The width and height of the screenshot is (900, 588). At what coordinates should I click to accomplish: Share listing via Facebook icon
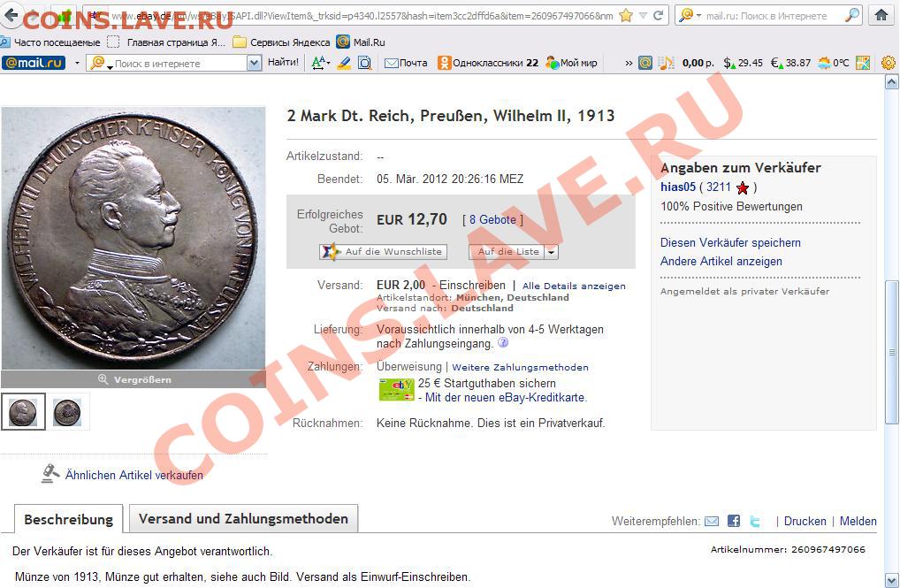pyautogui.click(x=734, y=521)
